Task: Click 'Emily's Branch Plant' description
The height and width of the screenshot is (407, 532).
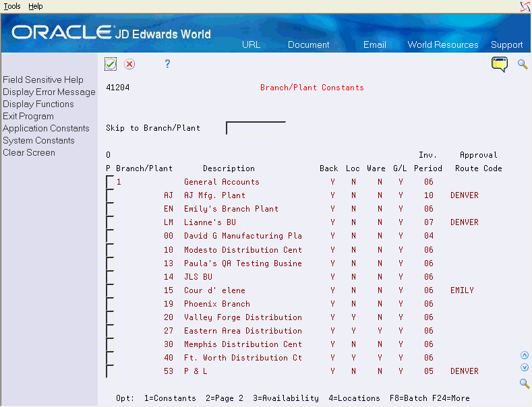Action: 231,209
